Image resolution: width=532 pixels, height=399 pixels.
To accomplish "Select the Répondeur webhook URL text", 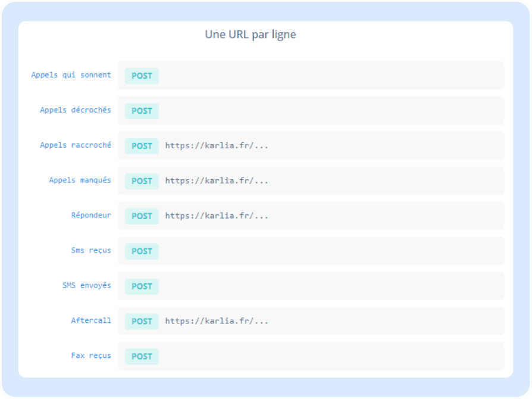I will pyautogui.click(x=217, y=216).
